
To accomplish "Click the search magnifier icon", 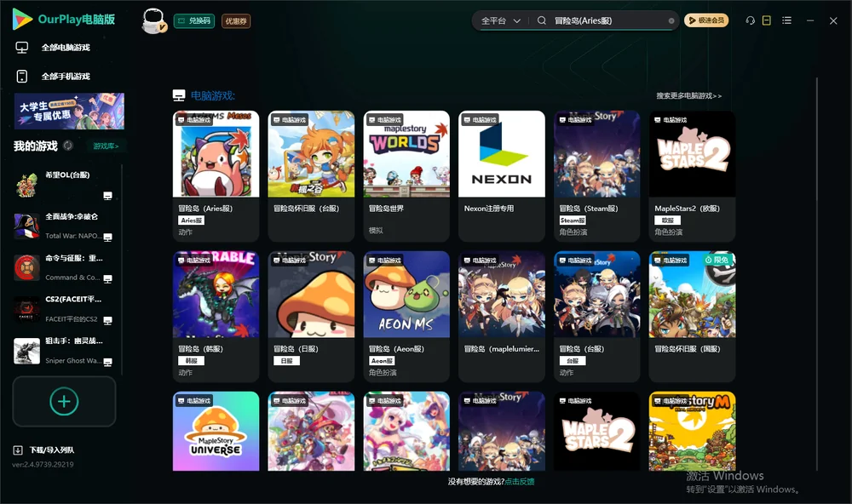I will [x=542, y=20].
